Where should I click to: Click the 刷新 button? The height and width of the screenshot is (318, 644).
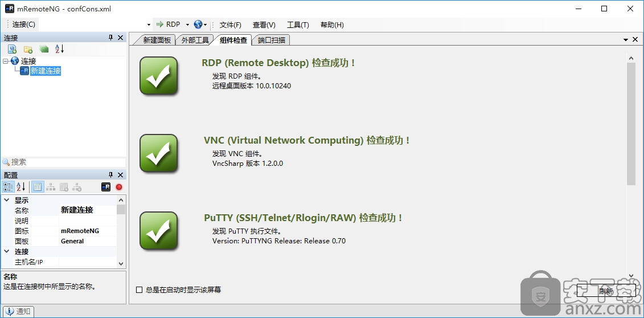pyautogui.click(x=606, y=291)
